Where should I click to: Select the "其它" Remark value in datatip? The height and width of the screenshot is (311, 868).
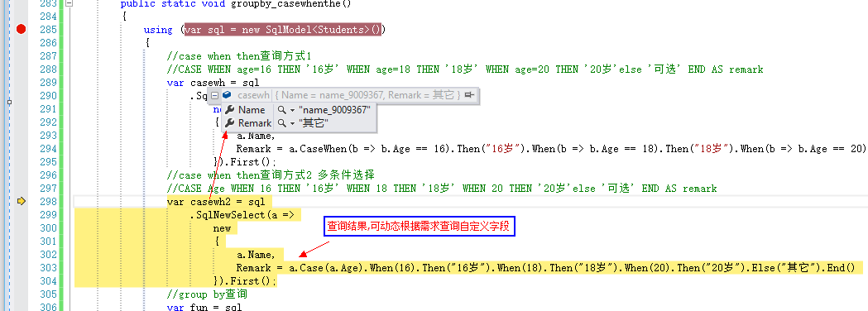pos(313,123)
